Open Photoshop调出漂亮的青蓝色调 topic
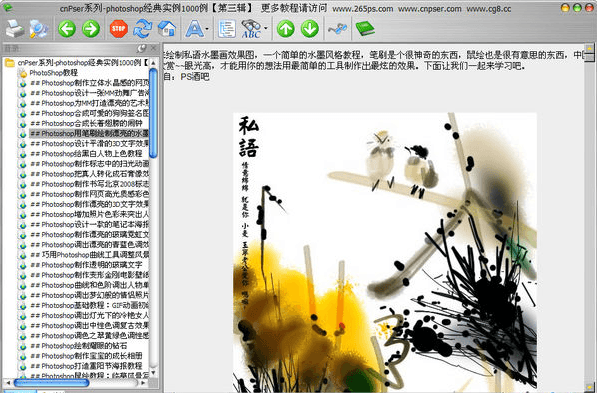This screenshot has width=597, height=393. pyautogui.click(x=89, y=244)
